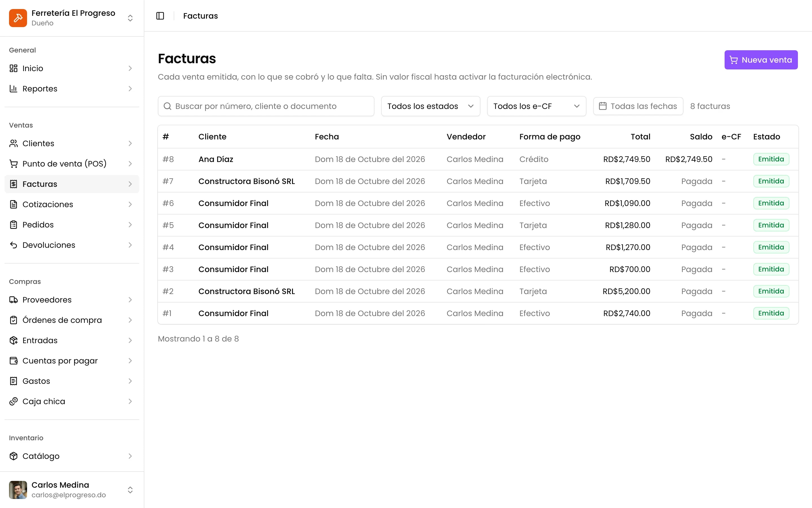Click the Caja chica coins icon
812x508 pixels.
14,402
